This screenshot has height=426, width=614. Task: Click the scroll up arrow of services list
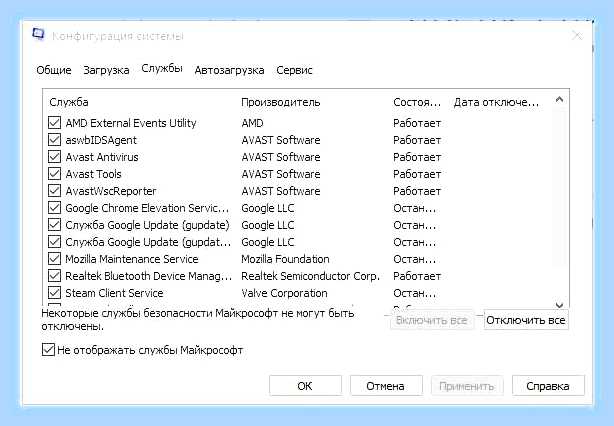click(x=559, y=99)
